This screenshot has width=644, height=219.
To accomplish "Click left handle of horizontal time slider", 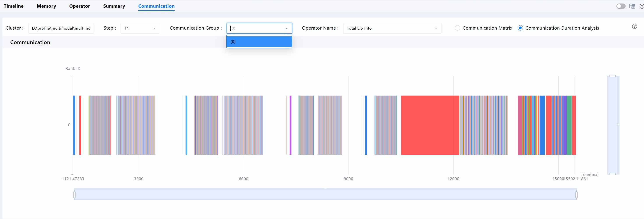I will pyautogui.click(x=74, y=194).
